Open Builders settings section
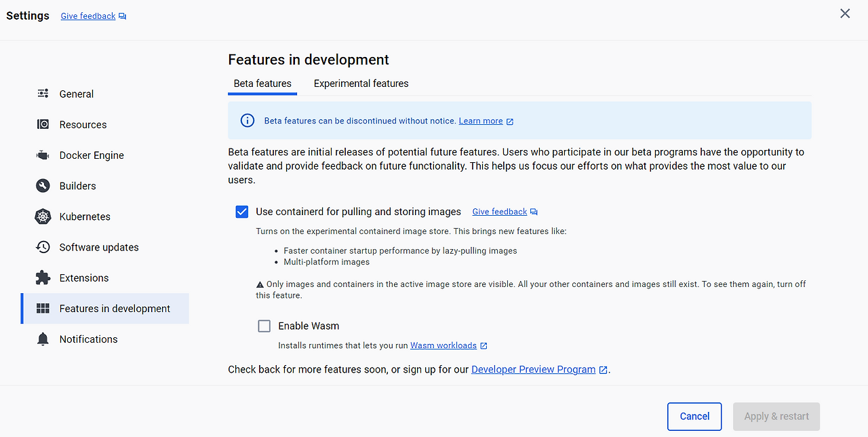Screen dimensions: 868x437 pos(105,186)
